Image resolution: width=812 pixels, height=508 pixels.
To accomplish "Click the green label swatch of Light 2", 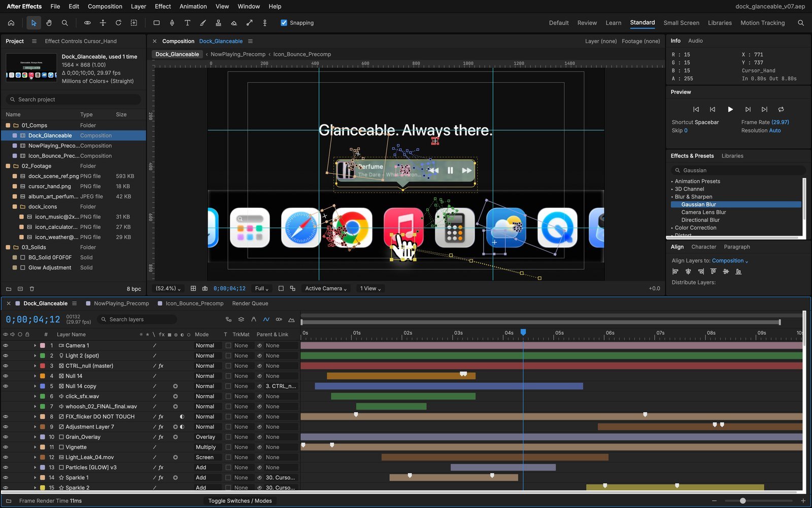I will pos(43,356).
